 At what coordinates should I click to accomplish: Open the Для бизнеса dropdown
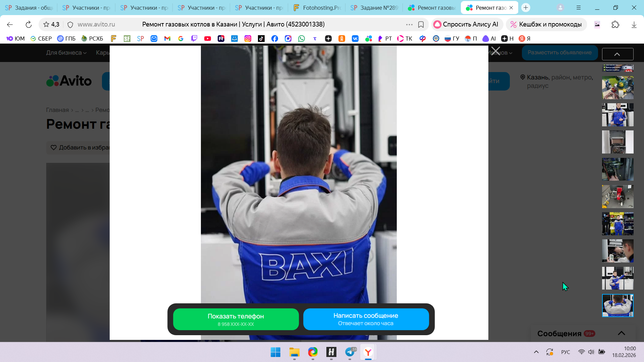(x=66, y=53)
